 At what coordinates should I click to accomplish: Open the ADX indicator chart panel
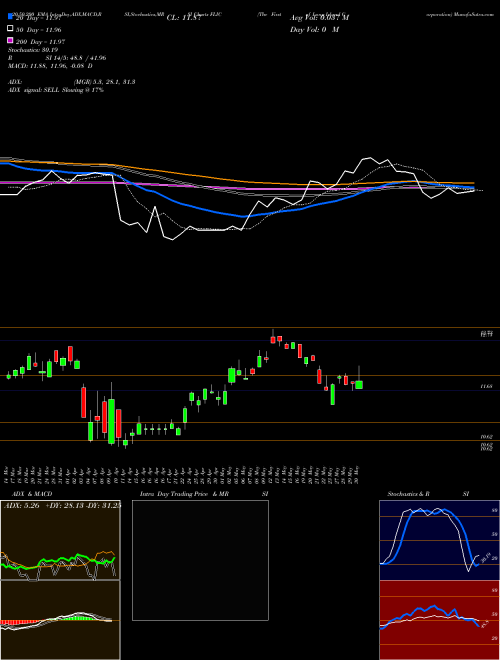60,540
